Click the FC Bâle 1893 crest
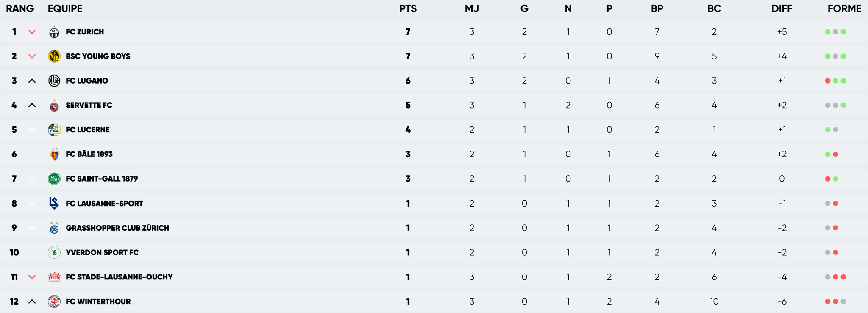Screen dimensions: 868x313 54,154
